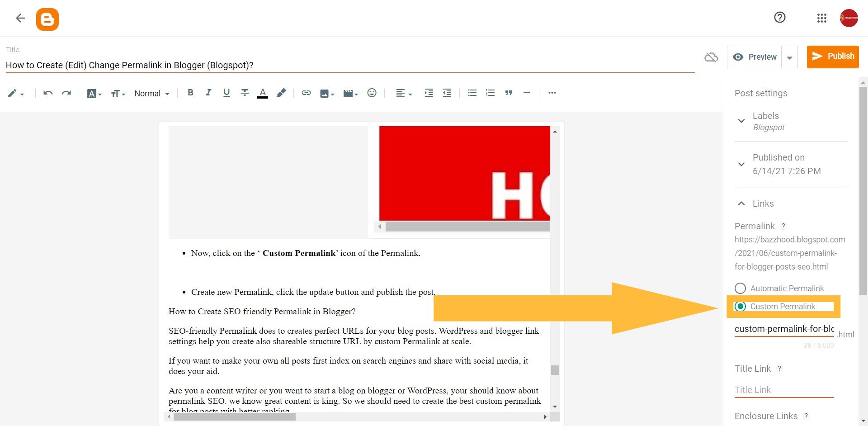Viewport: 868px width, 426px height.
Task: Open the Title Link help icon
Action: [779, 369]
